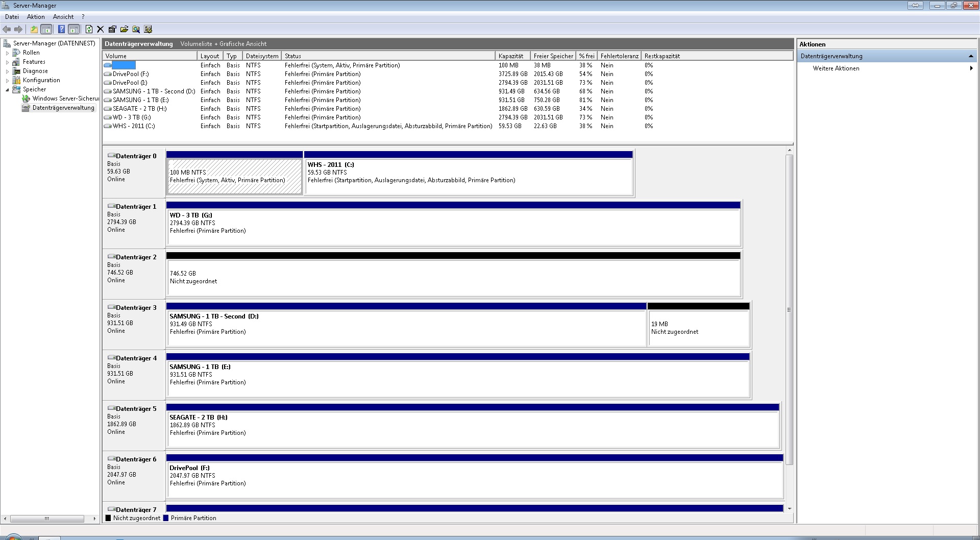Sort by the Kapazität column header
Image resolution: width=980 pixels, height=540 pixels.
tap(512, 56)
